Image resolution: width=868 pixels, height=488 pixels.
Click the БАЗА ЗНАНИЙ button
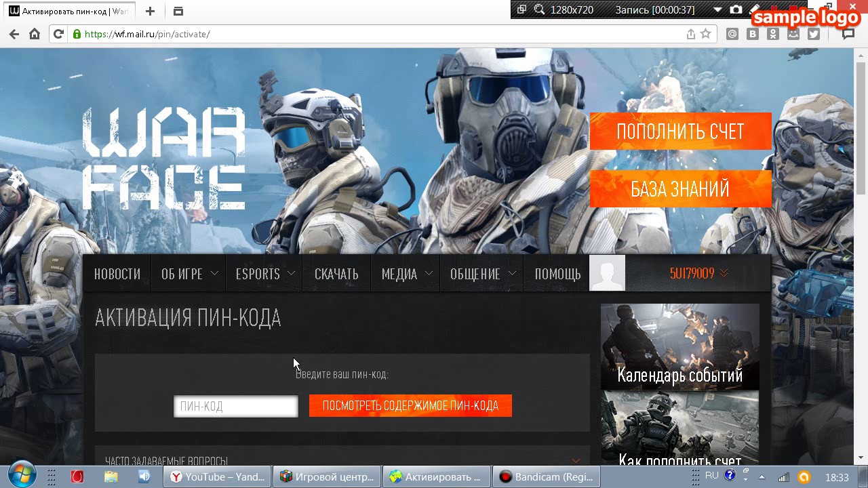[x=681, y=188]
